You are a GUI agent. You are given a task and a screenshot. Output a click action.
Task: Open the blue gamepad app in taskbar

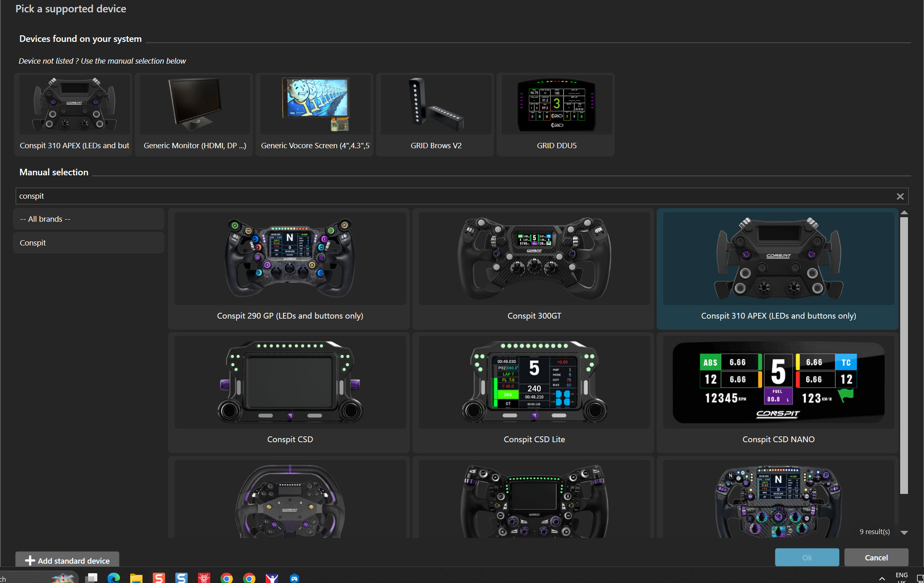(294, 578)
